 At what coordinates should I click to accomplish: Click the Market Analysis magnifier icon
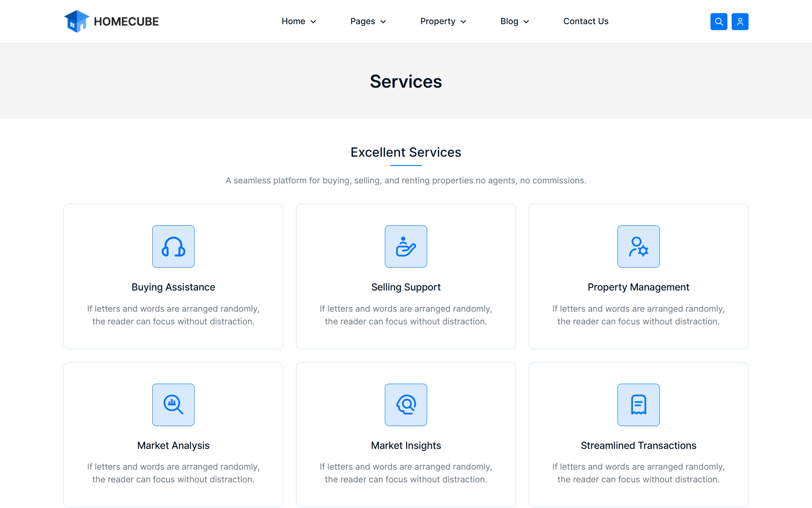coord(173,405)
